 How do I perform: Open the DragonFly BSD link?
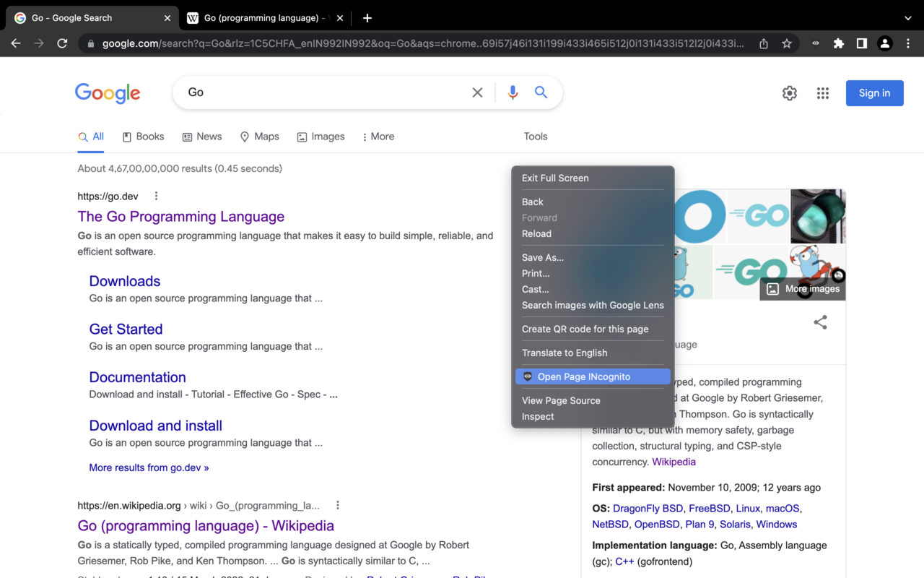point(648,509)
